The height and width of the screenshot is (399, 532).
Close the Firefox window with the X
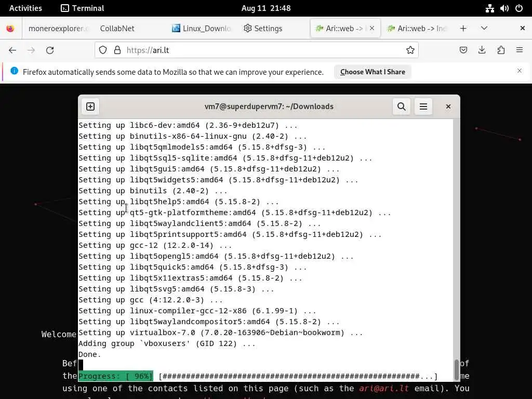[523, 28]
